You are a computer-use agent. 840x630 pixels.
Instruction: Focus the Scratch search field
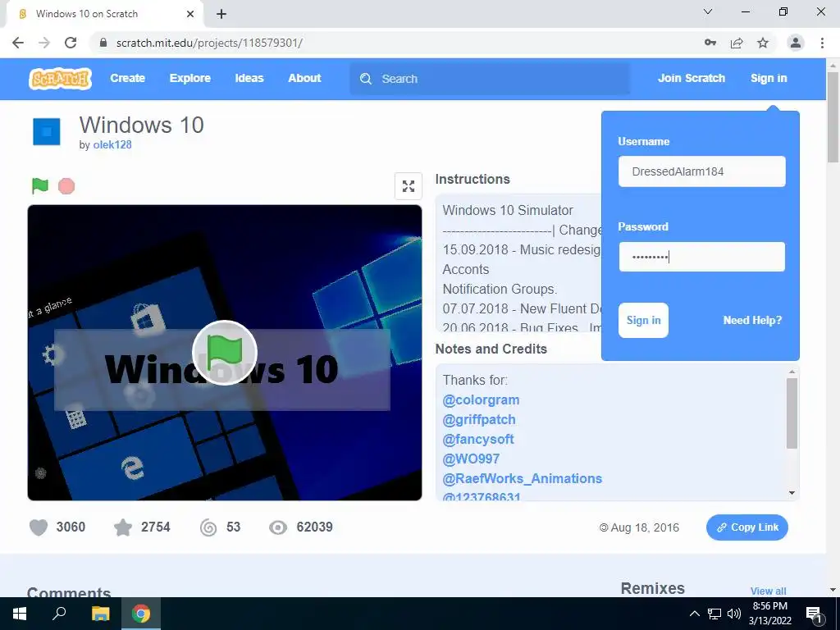point(490,79)
